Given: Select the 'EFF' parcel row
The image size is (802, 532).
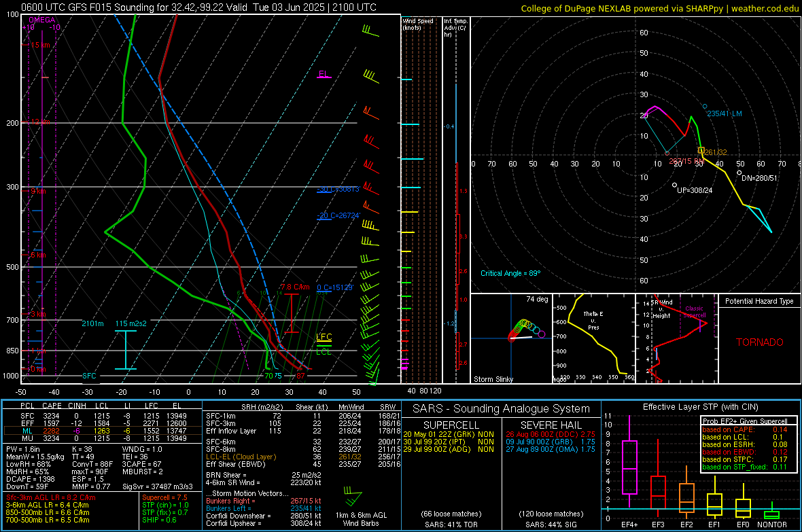Looking at the screenshot, I should pos(102,423).
